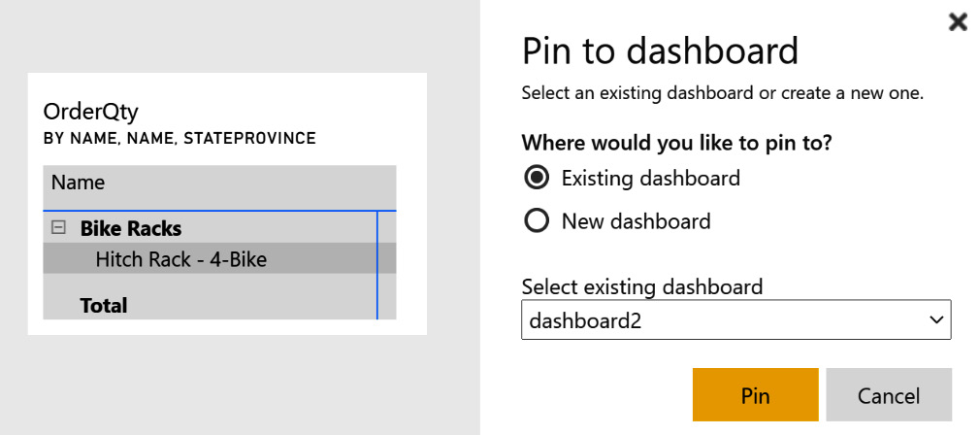Click 'Where would you like to pin to?' text

(x=677, y=143)
